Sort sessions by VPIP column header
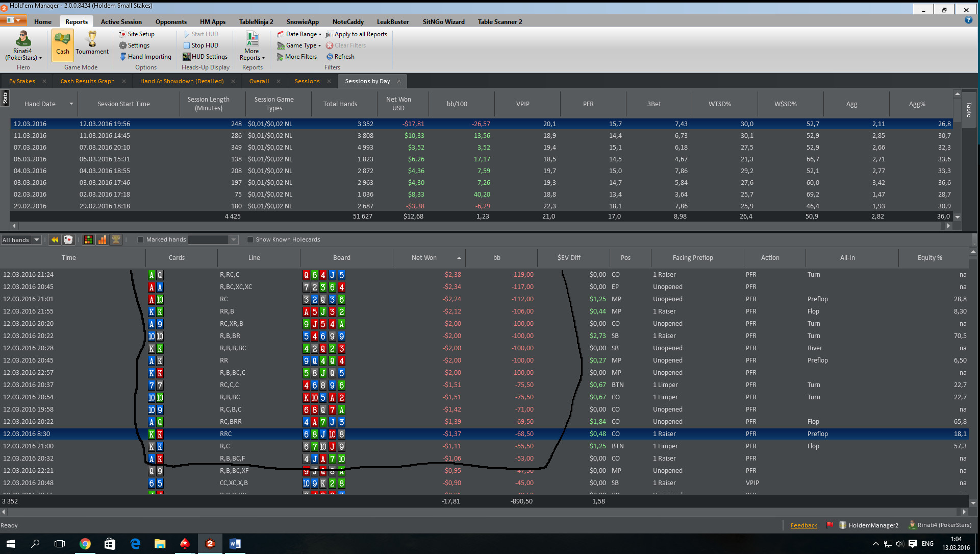The height and width of the screenshot is (554, 980). [523, 104]
